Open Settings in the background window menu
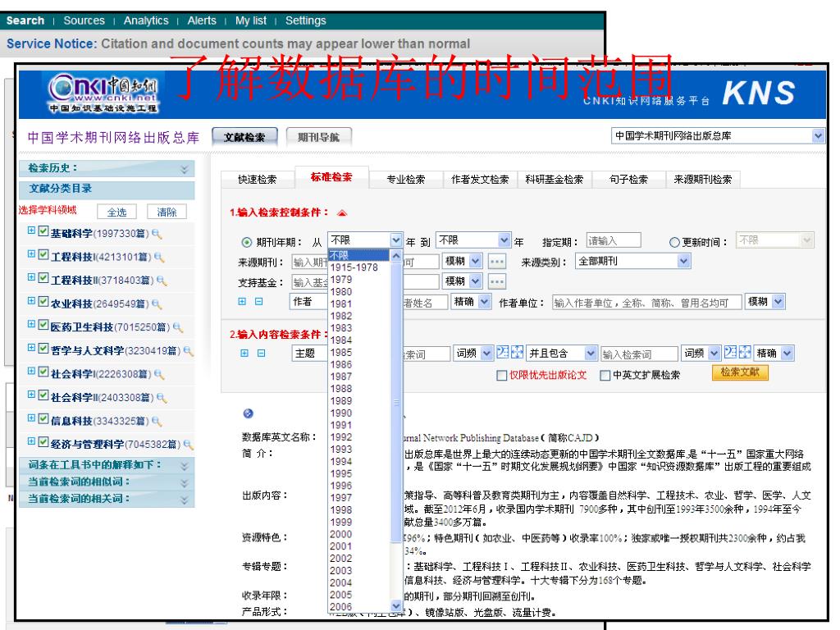Image resolution: width=840 pixels, height=630 pixels. coord(305,21)
